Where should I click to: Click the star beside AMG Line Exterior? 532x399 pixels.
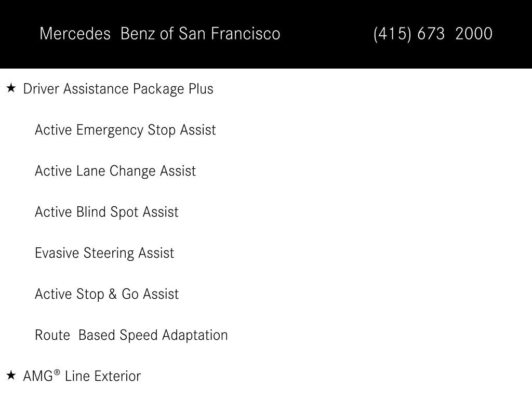[11, 375]
